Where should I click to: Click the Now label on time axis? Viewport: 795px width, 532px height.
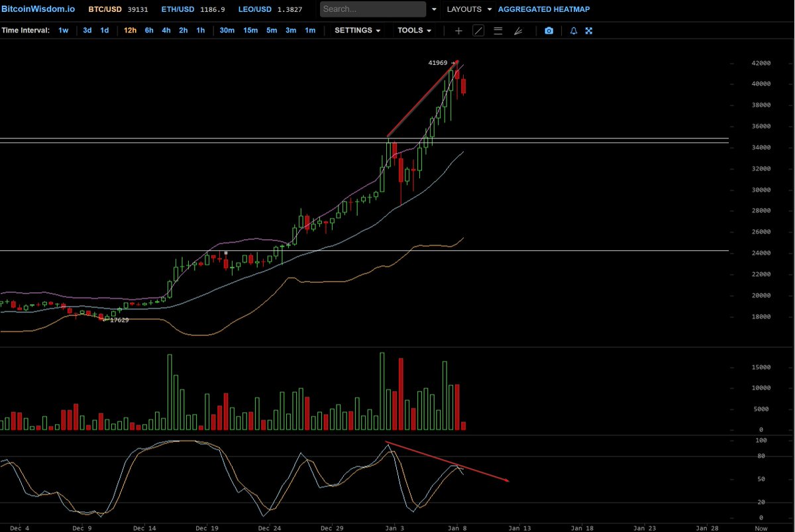(x=762, y=528)
